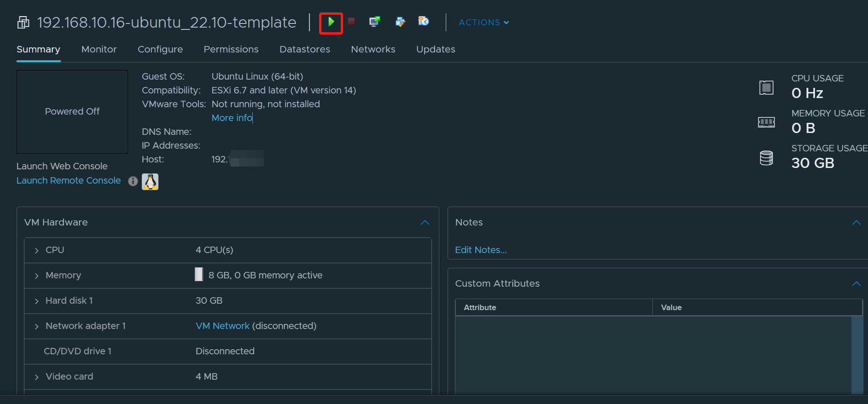Screen dimensions: 868x404
Task: Click the '8 GB, 0 GB memory active' text
Action: click(265, 275)
